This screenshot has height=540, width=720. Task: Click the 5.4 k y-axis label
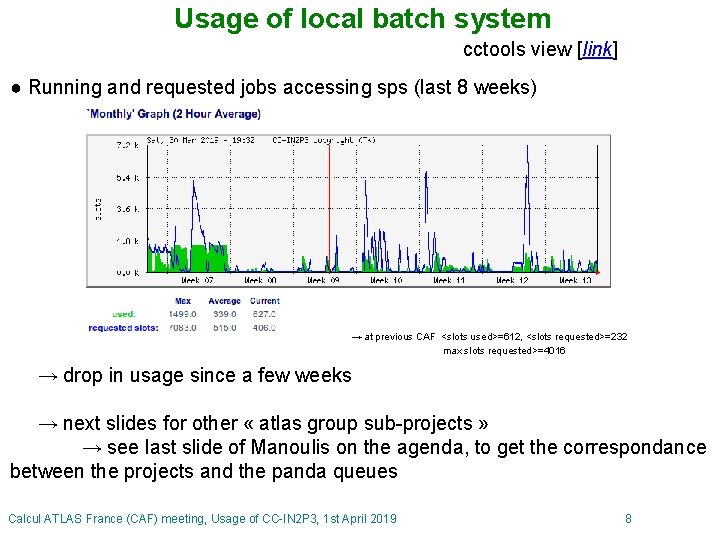(127, 177)
